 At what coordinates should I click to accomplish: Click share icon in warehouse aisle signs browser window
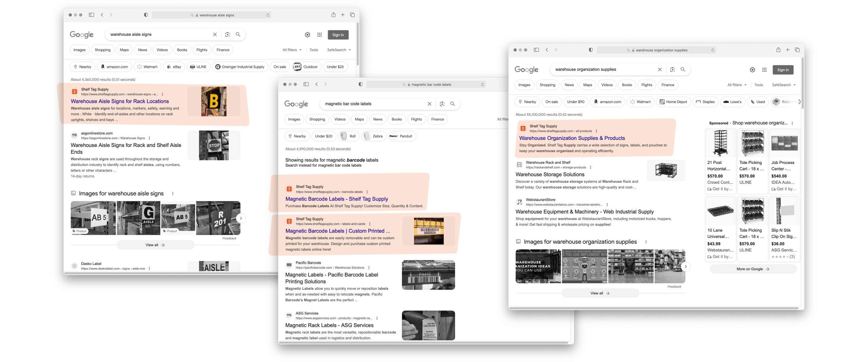pyautogui.click(x=333, y=14)
